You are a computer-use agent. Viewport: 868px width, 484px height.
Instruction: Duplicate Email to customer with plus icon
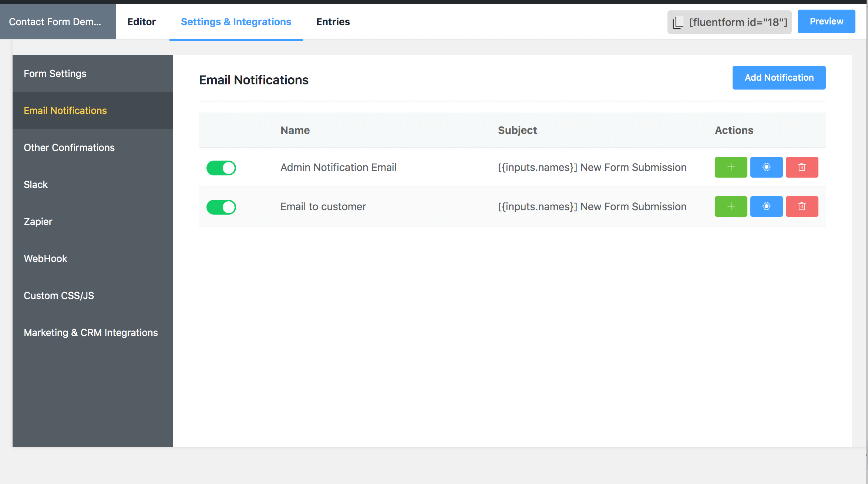click(731, 206)
